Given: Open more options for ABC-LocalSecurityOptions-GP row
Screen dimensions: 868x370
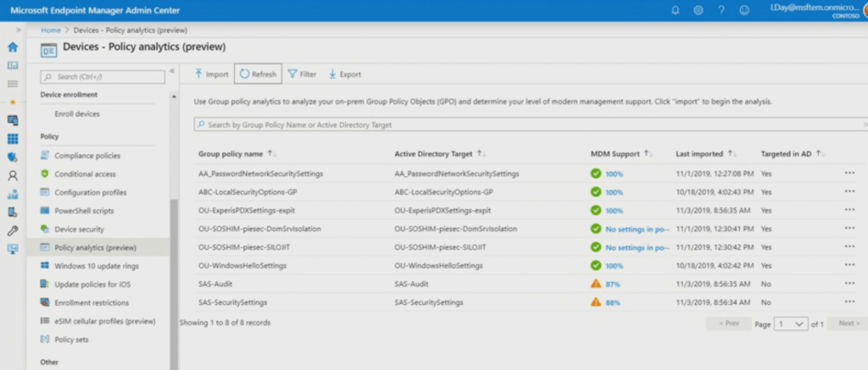Looking at the screenshot, I should point(849,191).
